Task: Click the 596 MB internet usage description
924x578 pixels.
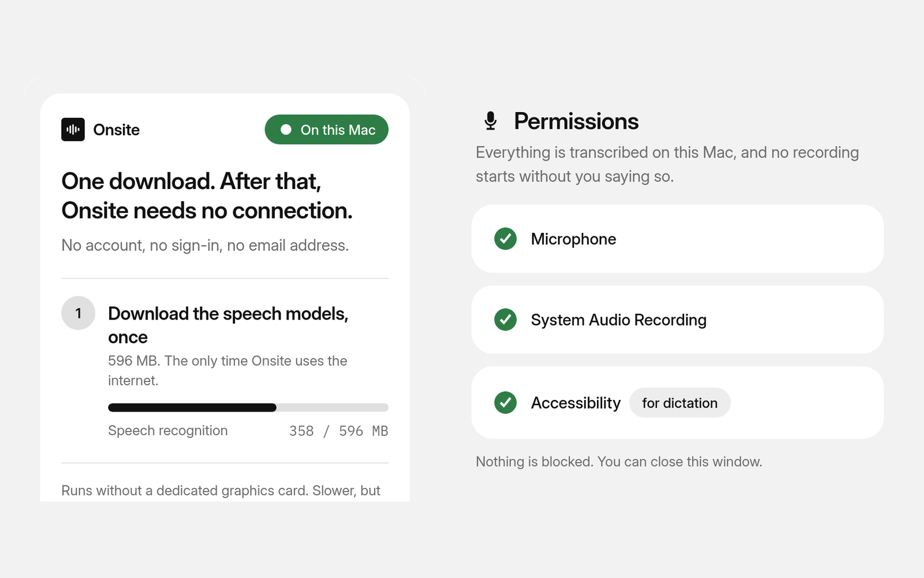Action: tap(228, 370)
